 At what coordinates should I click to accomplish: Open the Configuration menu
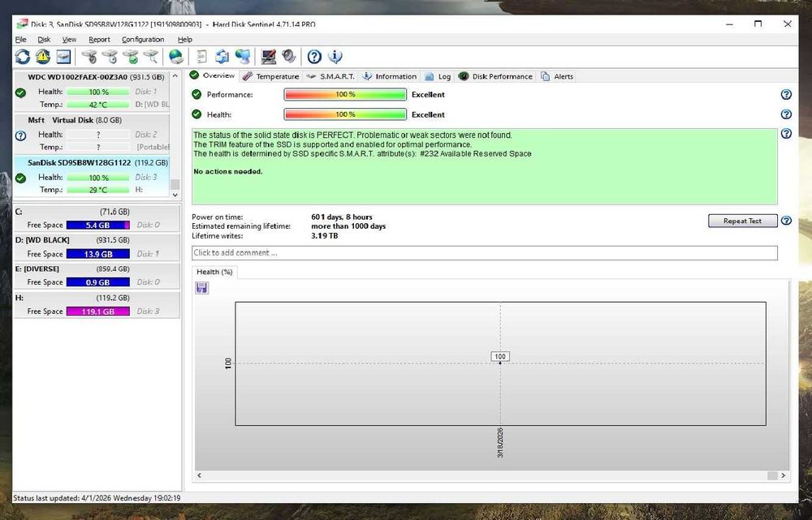tap(143, 39)
